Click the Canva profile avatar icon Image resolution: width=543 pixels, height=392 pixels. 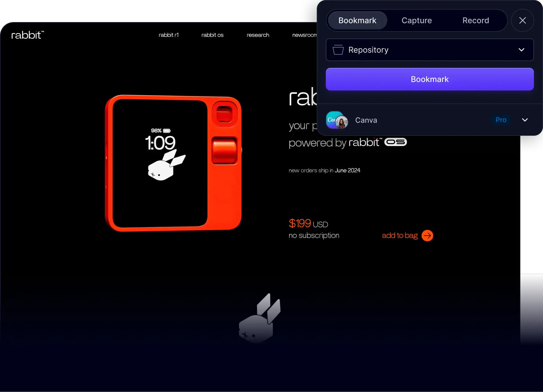[x=337, y=120]
